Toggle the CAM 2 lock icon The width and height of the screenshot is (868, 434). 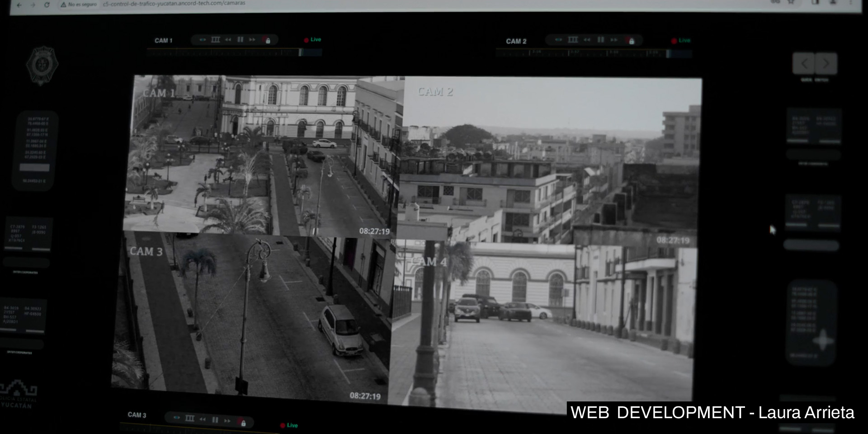[x=632, y=41]
